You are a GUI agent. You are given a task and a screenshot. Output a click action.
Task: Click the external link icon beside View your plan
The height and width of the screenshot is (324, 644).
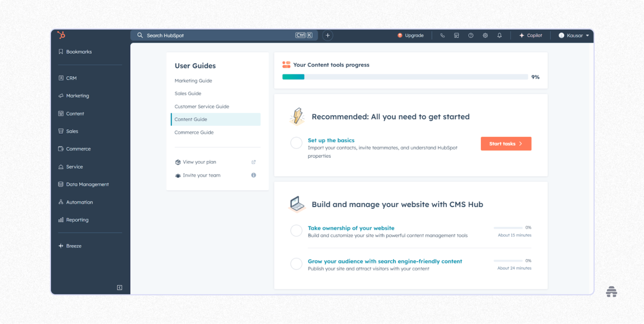click(x=254, y=162)
